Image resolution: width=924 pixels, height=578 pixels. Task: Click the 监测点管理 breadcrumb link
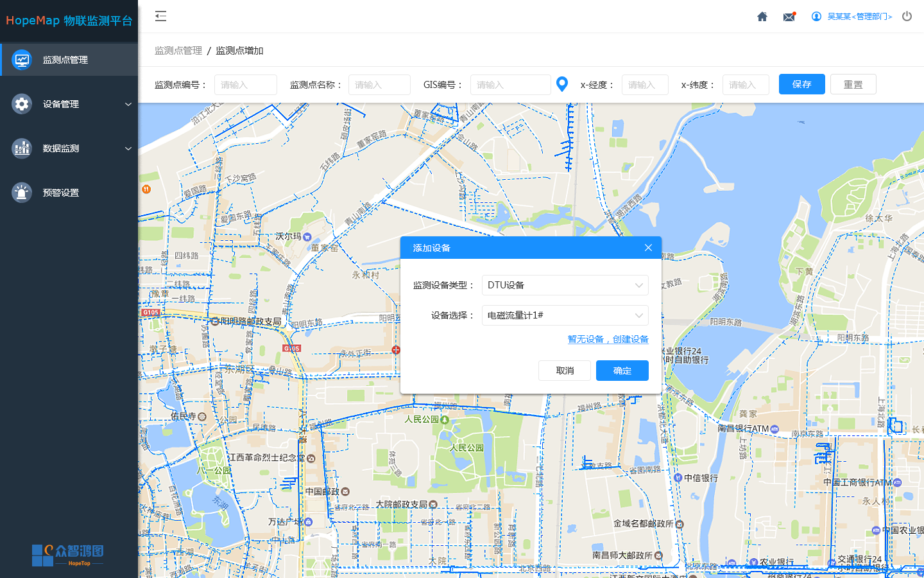pyautogui.click(x=178, y=51)
